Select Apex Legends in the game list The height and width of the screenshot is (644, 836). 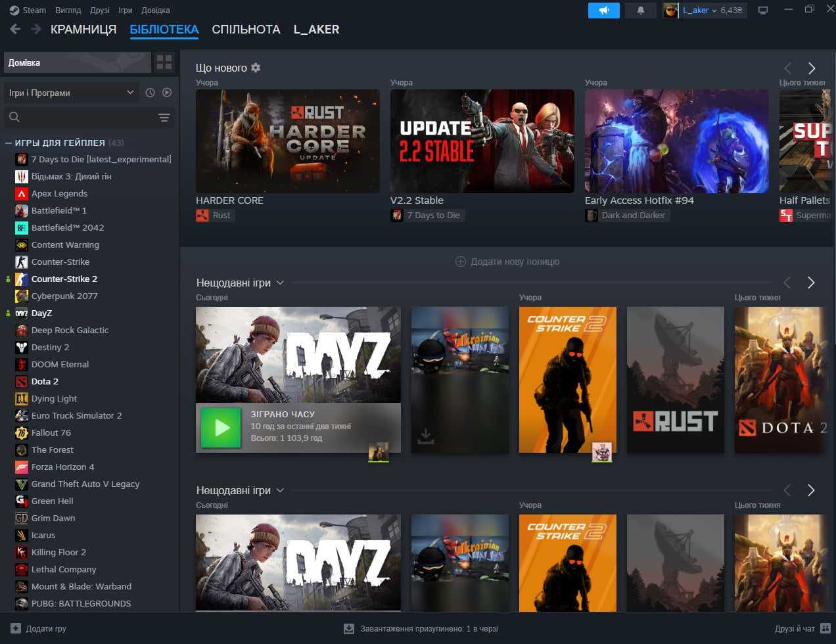tap(59, 193)
